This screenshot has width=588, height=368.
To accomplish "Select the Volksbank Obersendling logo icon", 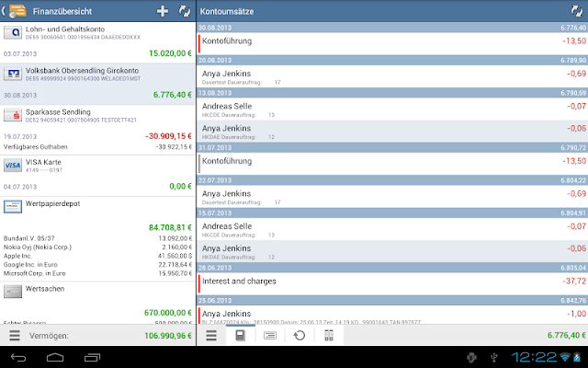I will pyautogui.click(x=13, y=74).
